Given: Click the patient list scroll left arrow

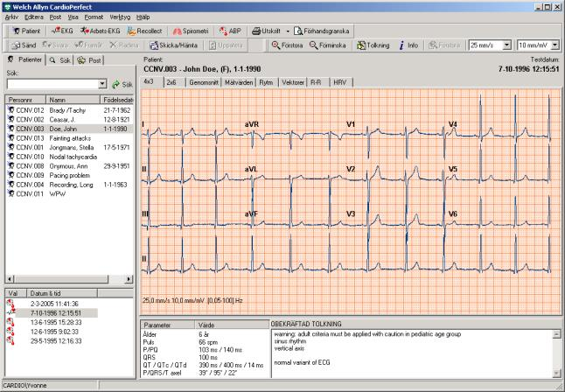Looking at the screenshot, I should pyautogui.click(x=10, y=279).
